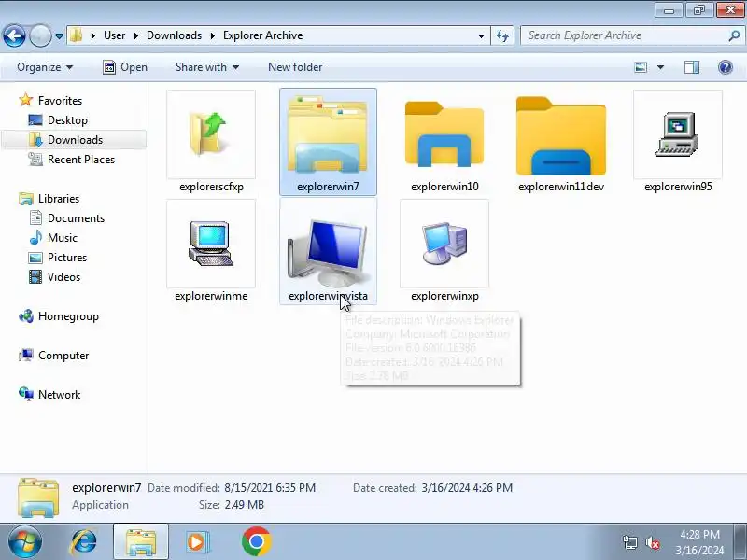Image resolution: width=747 pixels, height=560 pixels.
Task: Open the recent pages dropdown arrow
Action: coord(59,36)
